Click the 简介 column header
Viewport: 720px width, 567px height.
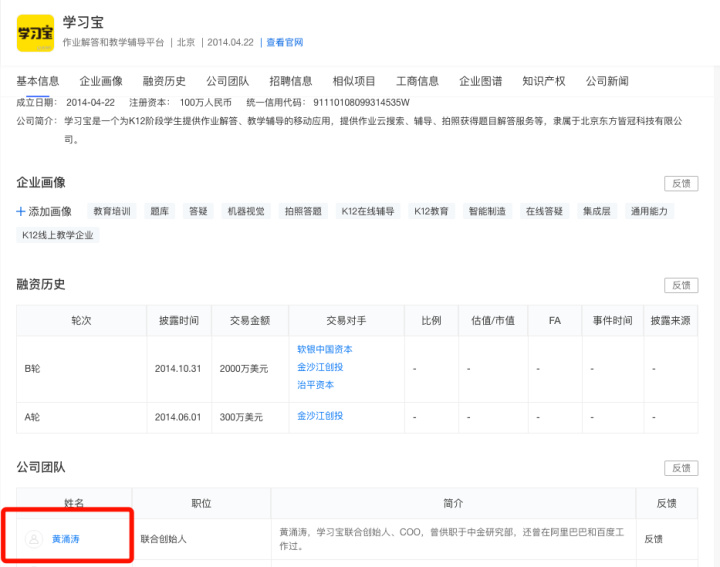[x=453, y=504]
